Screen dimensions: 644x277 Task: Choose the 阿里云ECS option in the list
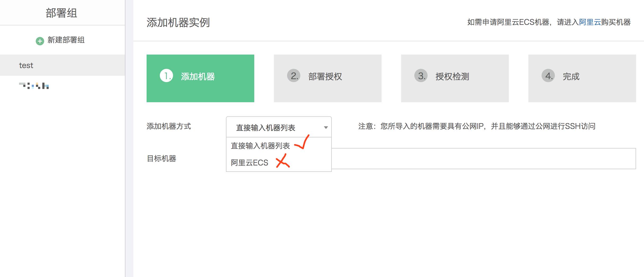pyautogui.click(x=250, y=163)
